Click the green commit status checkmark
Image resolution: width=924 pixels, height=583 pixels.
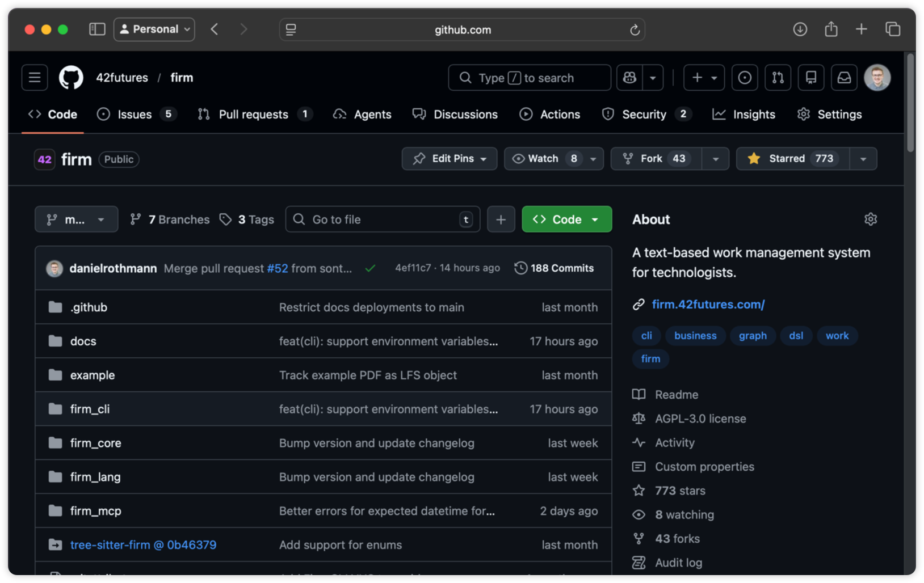click(x=370, y=268)
